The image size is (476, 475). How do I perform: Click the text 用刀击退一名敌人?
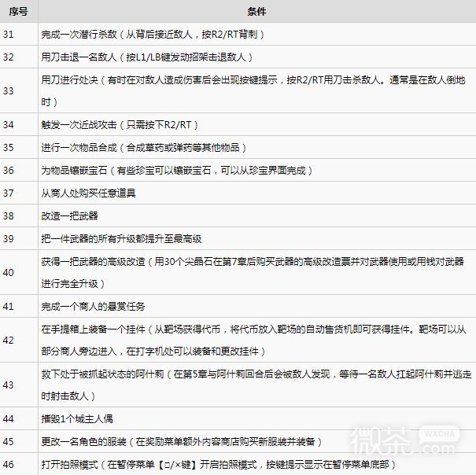pyautogui.click(x=79, y=57)
